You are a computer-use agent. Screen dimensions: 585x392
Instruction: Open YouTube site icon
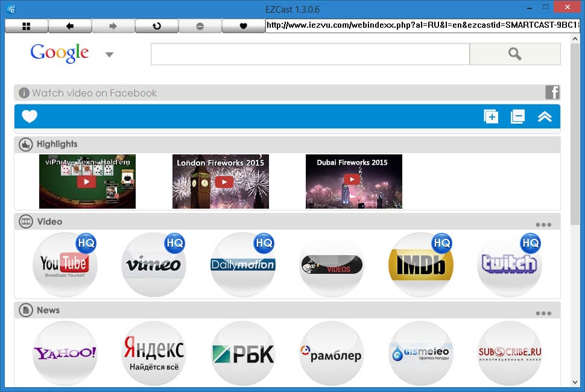coord(65,264)
